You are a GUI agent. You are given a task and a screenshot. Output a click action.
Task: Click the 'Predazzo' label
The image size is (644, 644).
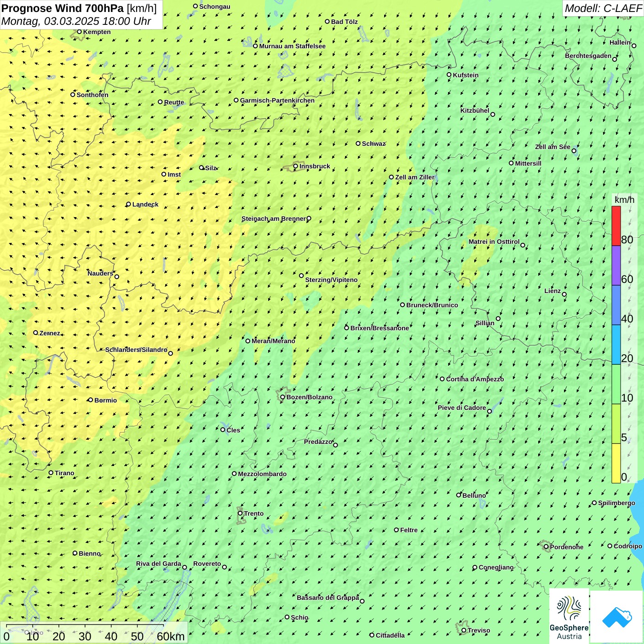[x=318, y=442]
